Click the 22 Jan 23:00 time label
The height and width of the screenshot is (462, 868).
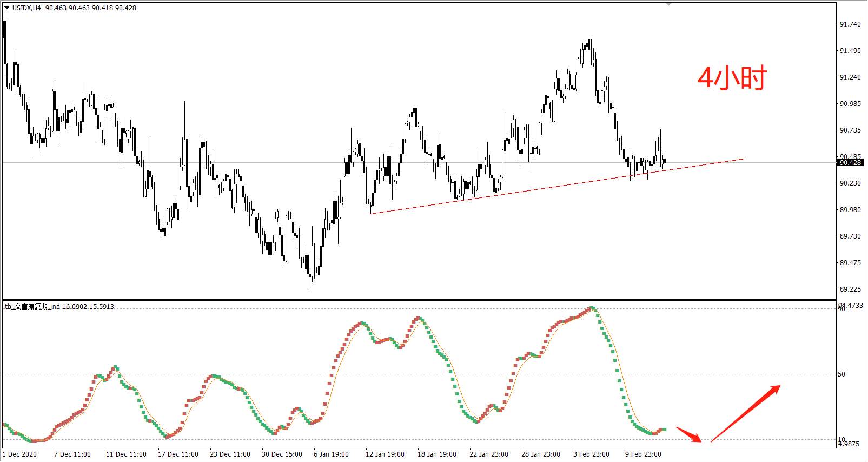click(x=489, y=454)
